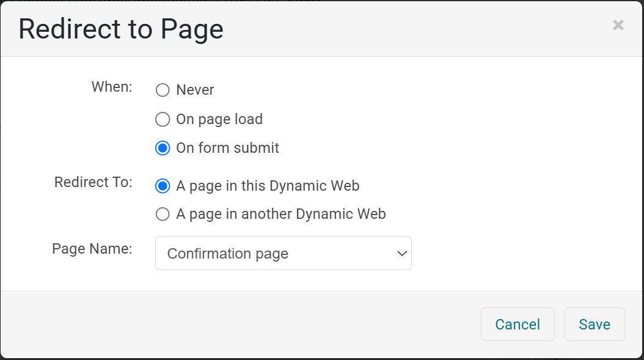Click the 'Redirect To:' label
This screenshot has height=360, width=644.
tap(93, 182)
